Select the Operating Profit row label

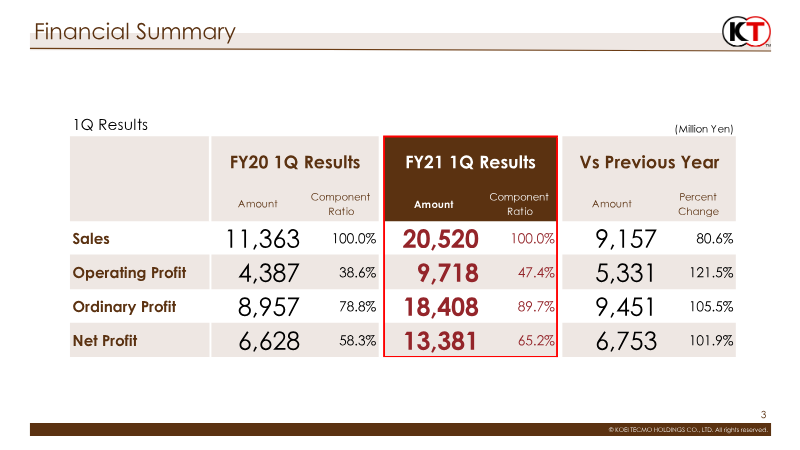coord(129,272)
